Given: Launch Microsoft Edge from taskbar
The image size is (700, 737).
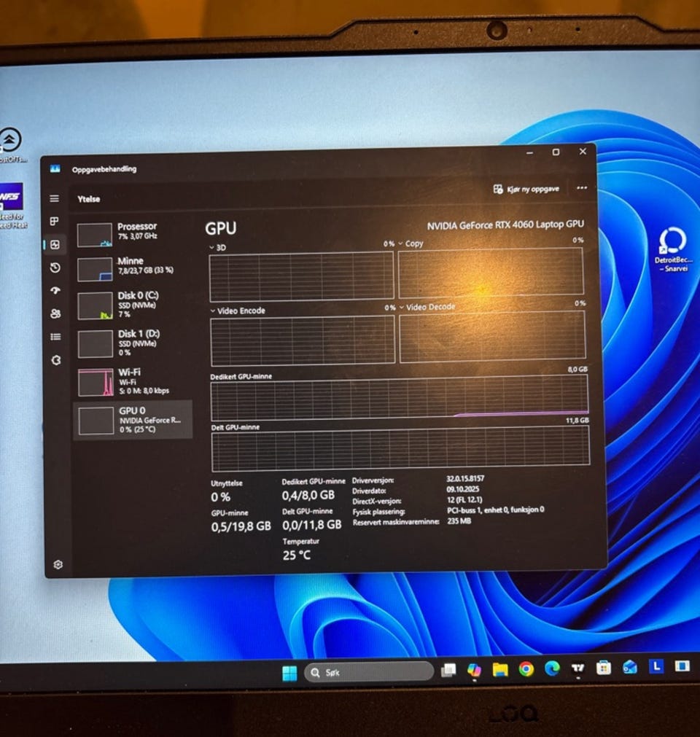Looking at the screenshot, I should [552, 668].
